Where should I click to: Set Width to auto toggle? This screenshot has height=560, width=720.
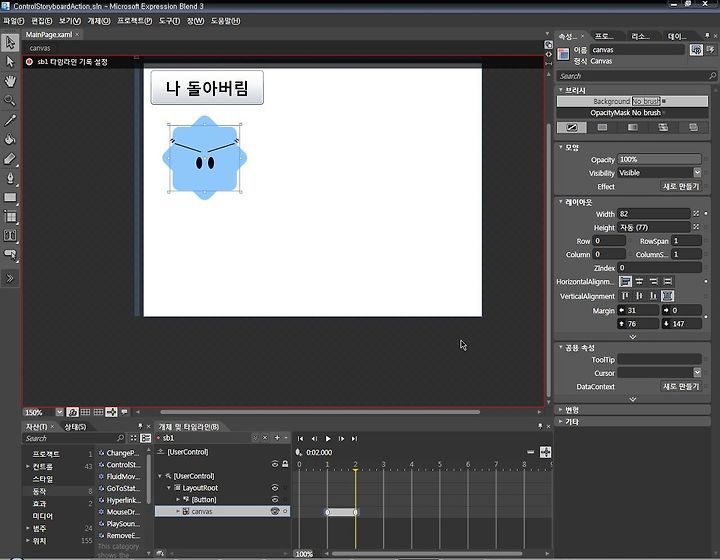pos(696,214)
